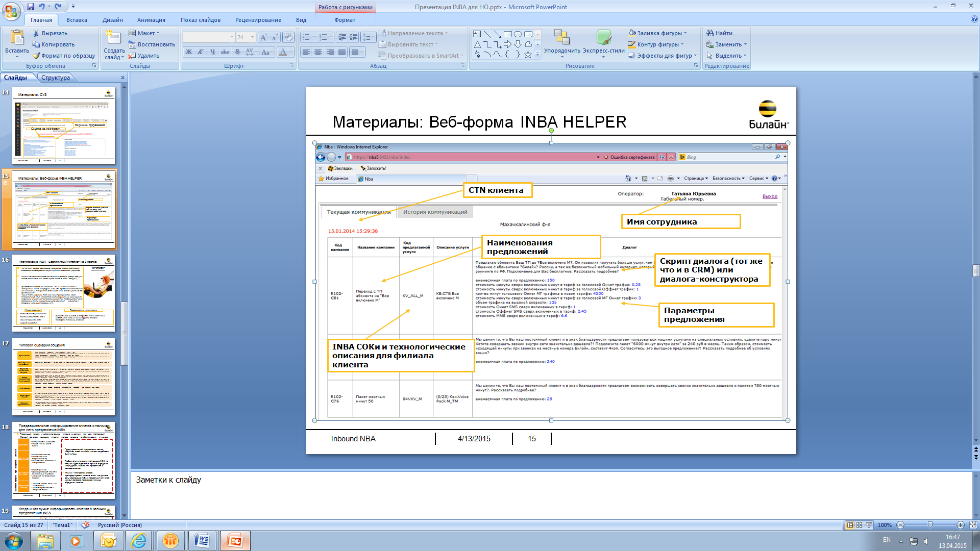Center text in Абзац group
Screen dimensions: 980x551
[318, 52]
